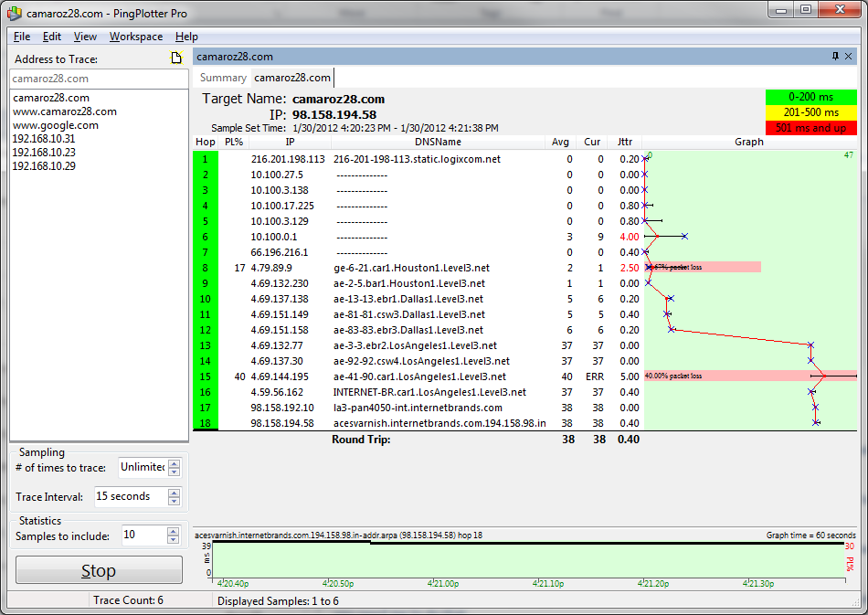The width and height of the screenshot is (868, 615).
Task: Select 192.168.10.31 in address list
Action: coord(44,138)
